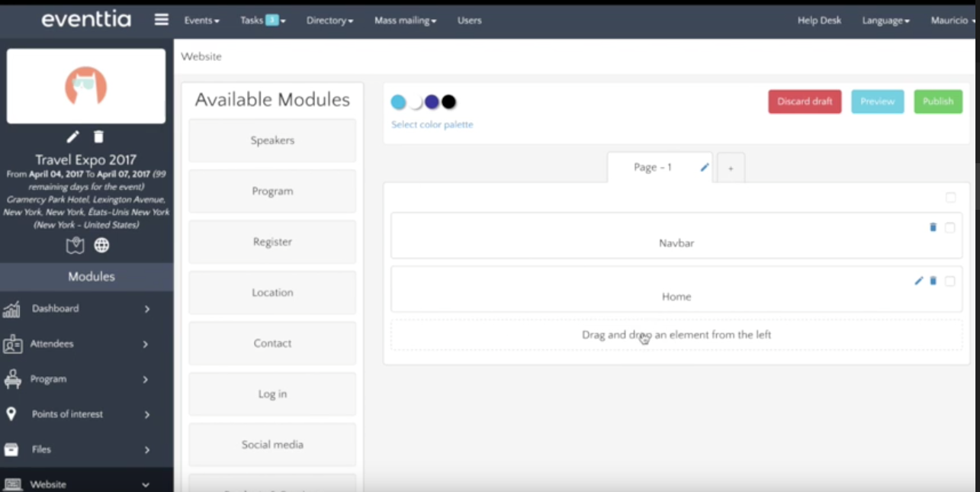Open the Language dropdown
980x492 pixels.
[x=885, y=21]
